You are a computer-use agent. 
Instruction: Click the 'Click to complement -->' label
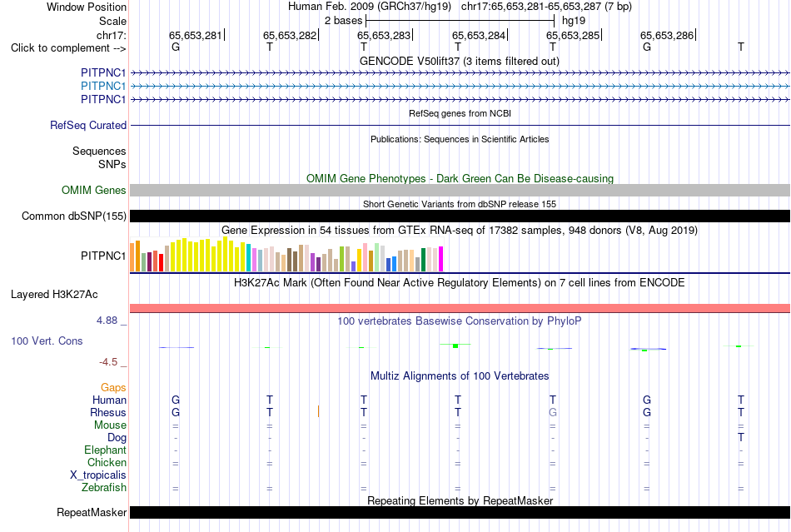[x=68, y=48]
